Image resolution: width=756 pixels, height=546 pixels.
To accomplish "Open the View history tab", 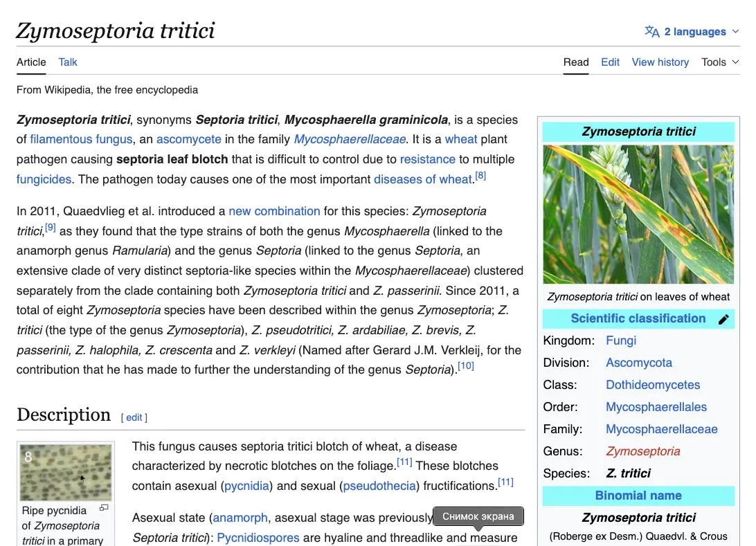I will tap(660, 62).
